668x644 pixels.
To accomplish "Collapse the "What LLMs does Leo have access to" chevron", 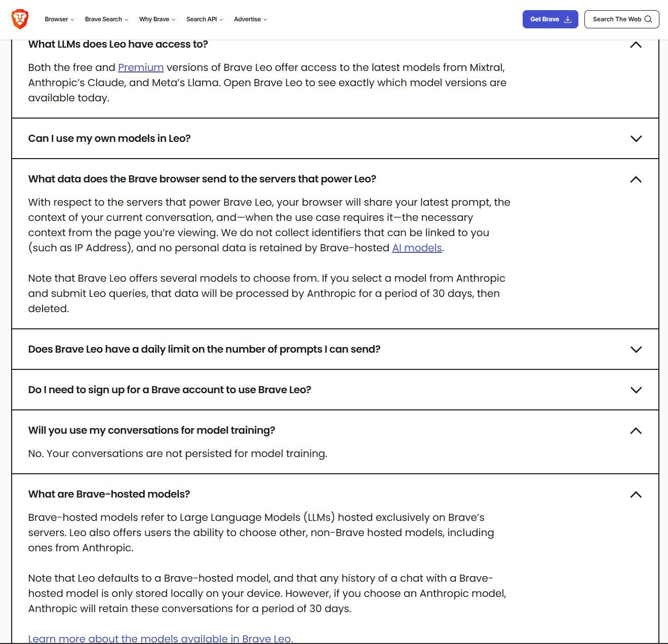I will 636,45.
